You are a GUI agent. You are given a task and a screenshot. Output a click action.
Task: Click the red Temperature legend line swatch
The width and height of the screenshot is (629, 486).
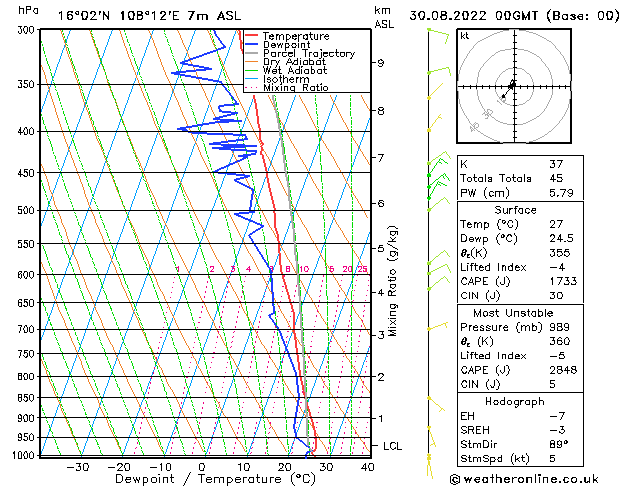[x=252, y=36]
